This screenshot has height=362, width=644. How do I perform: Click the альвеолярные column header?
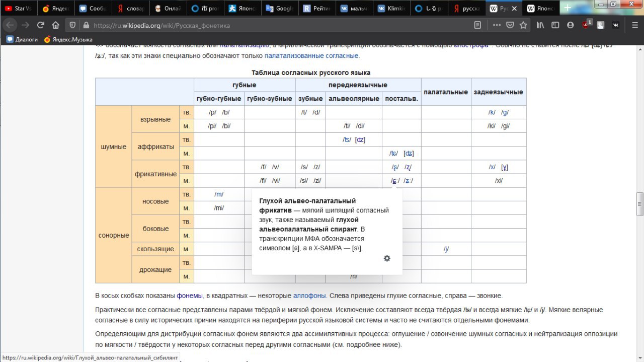[354, 99]
